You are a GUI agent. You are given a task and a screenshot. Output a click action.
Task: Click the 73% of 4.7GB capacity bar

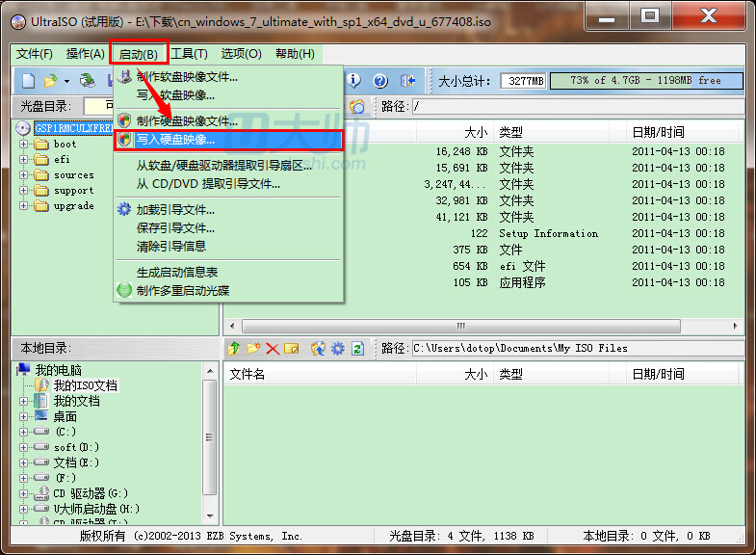click(646, 81)
